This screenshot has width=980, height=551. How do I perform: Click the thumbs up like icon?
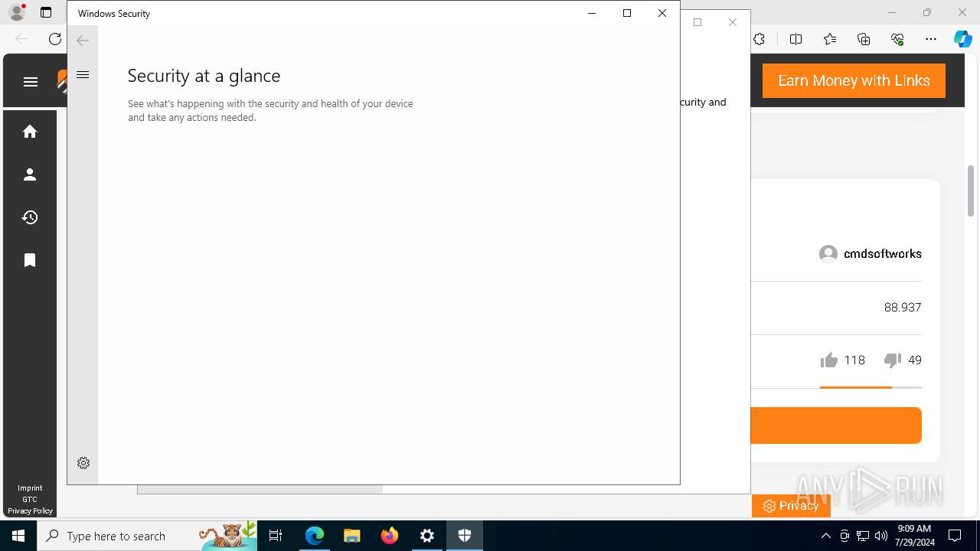coord(828,360)
